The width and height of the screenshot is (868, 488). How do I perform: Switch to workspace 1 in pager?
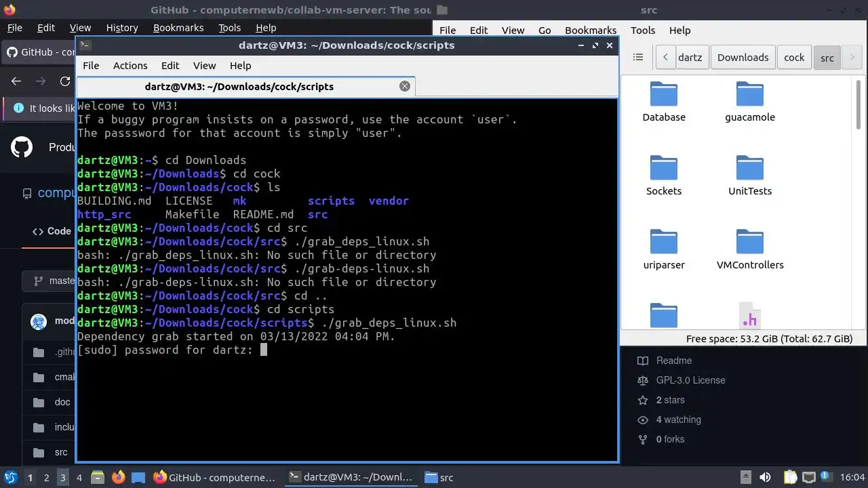(30, 477)
